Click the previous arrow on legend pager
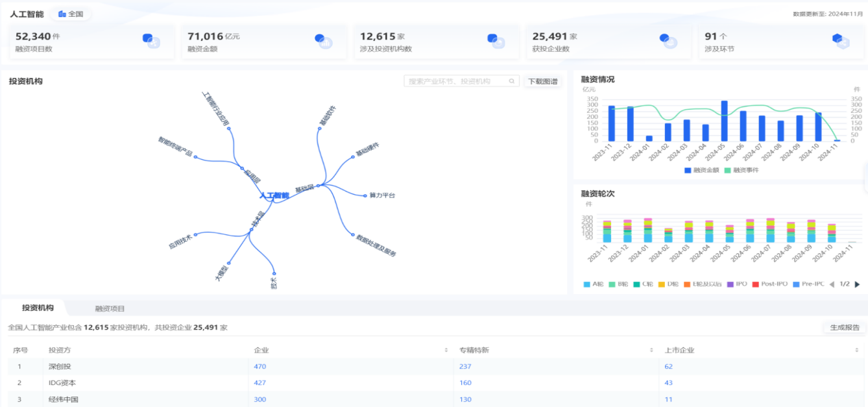The width and height of the screenshot is (868, 407). pos(832,283)
